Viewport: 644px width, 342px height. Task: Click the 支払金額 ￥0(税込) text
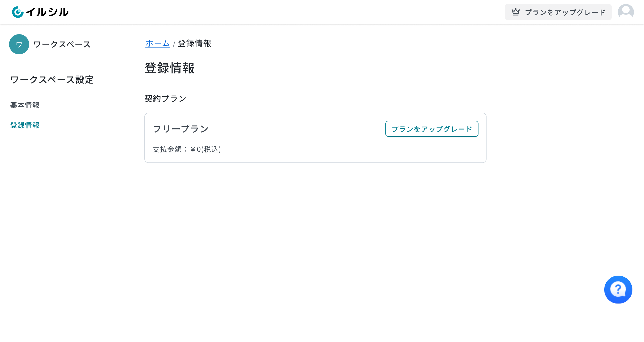click(x=187, y=149)
